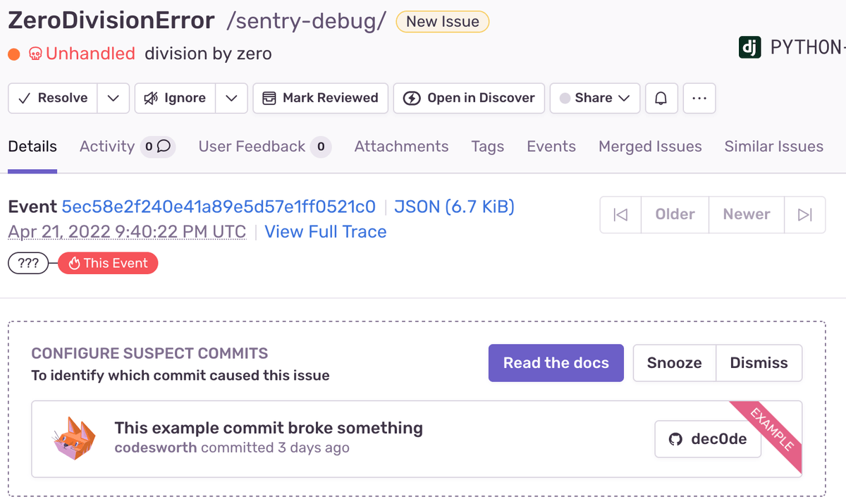Snooze the suspect commits banner
This screenshot has width=846, height=504.
click(x=674, y=362)
